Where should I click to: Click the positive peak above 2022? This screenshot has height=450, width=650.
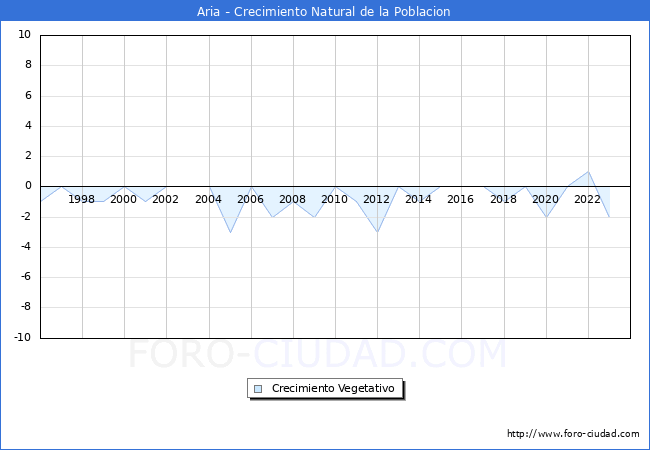point(588,172)
